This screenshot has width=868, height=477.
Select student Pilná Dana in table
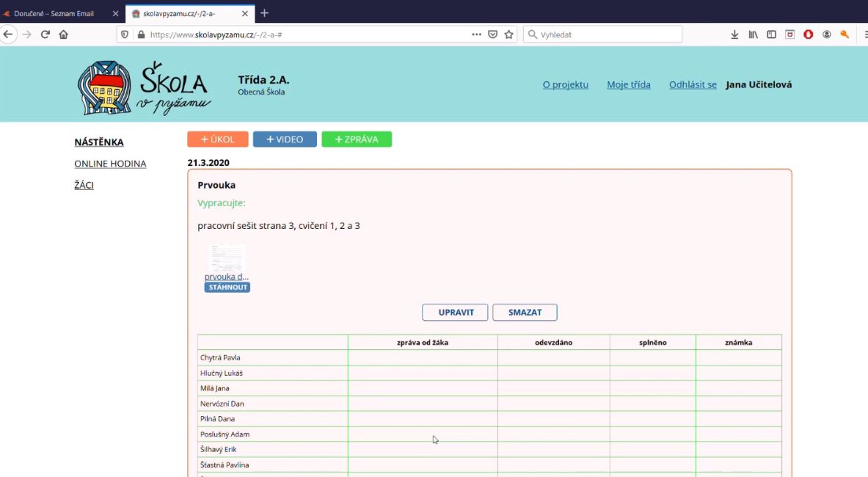(218, 419)
